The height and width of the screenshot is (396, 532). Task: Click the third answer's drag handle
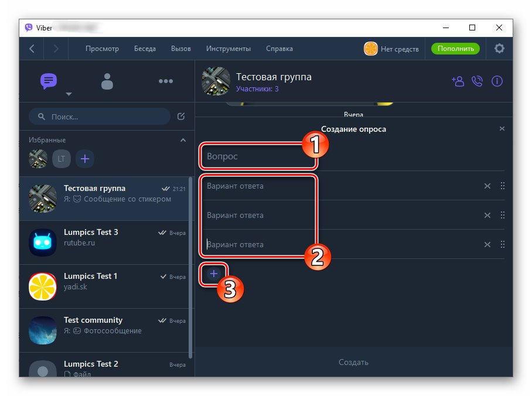click(x=503, y=244)
